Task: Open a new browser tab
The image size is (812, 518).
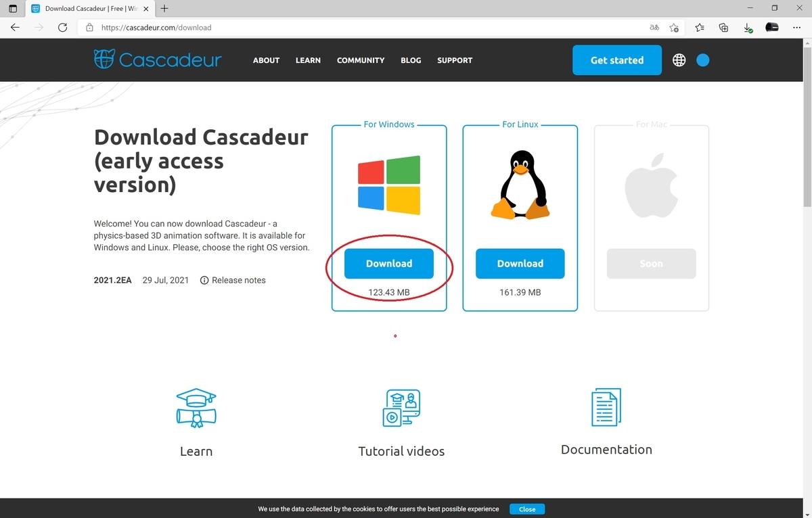Action: pos(164,9)
